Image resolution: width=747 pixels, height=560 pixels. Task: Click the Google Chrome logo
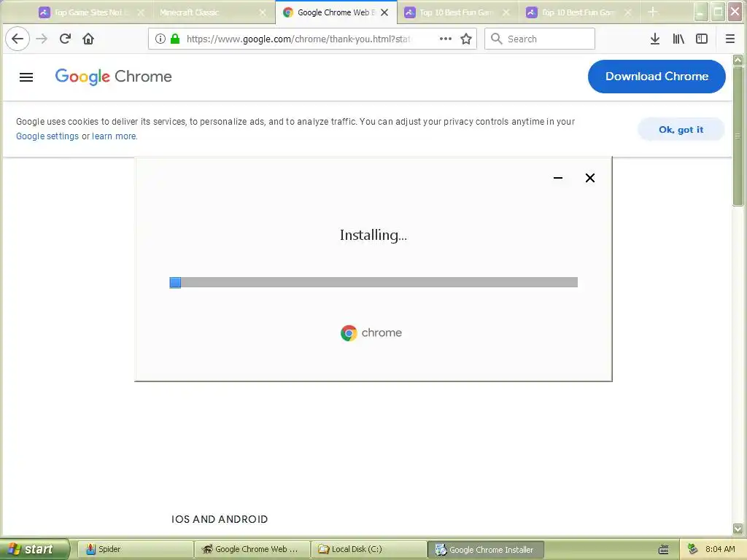113,76
